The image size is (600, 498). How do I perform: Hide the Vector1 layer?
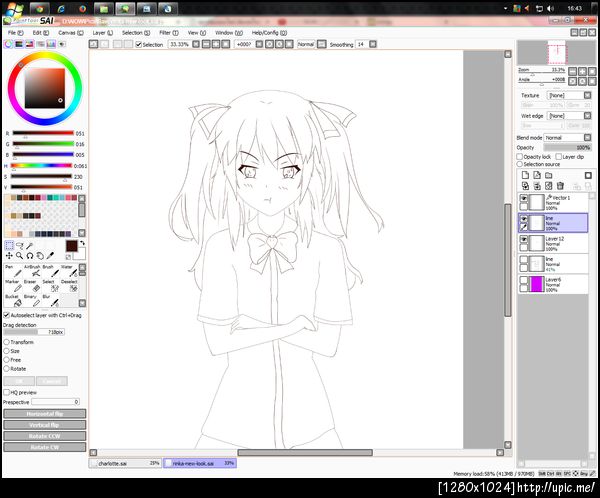pos(524,198)
